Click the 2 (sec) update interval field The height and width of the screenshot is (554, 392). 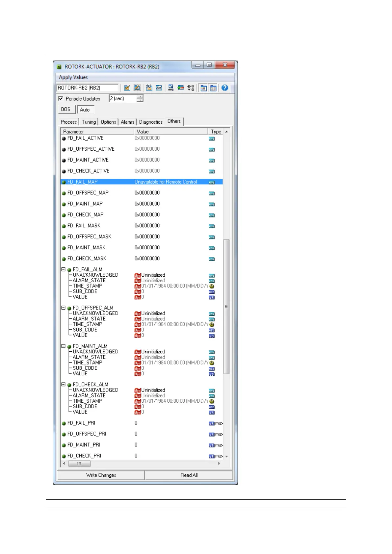(123, 98)
